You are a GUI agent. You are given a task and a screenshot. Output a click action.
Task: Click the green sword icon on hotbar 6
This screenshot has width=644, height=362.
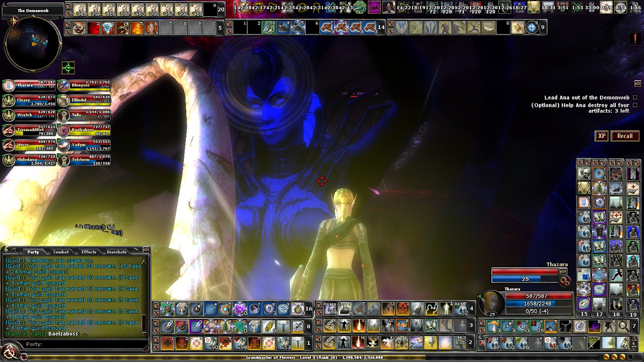pyautogui.click(x=594, y=343)
